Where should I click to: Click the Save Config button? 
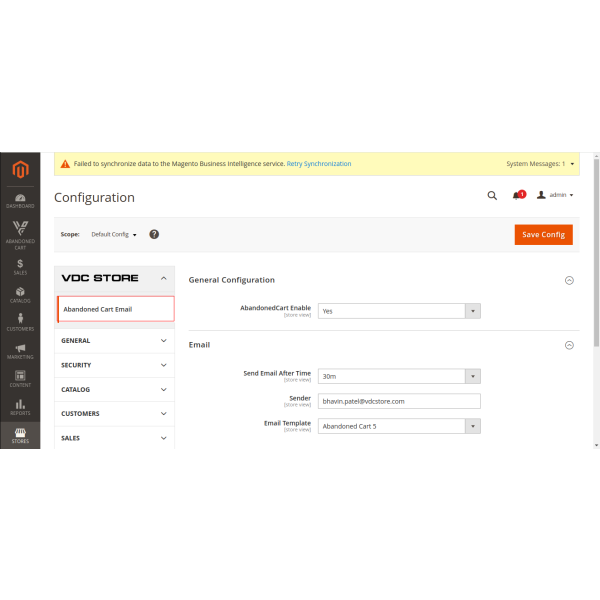tap(543, 235)
